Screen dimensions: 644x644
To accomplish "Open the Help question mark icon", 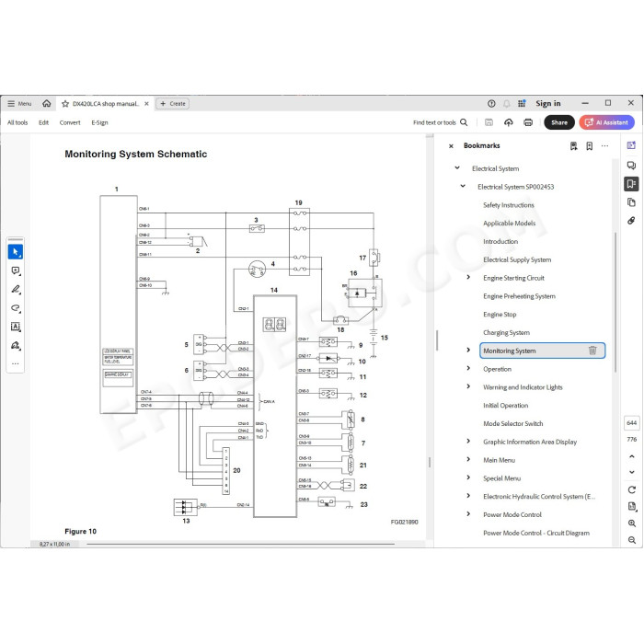I will (491, 103).
